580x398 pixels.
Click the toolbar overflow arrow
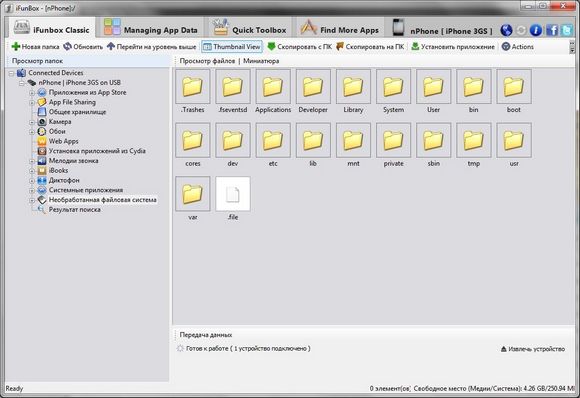point(572,47)
